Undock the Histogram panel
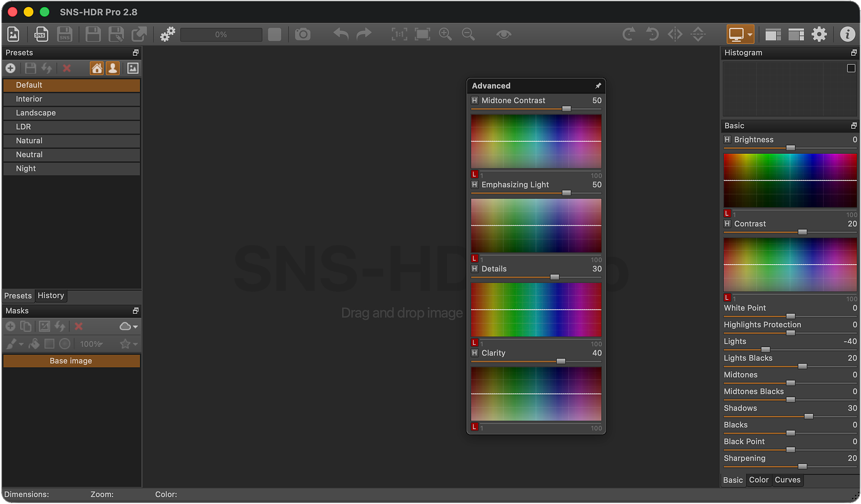Image resolution: width=861 pixels, height=504 pixels. (854, 53)
